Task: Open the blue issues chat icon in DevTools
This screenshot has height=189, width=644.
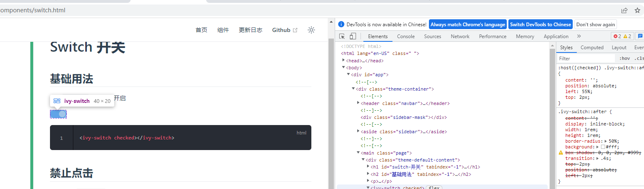Action: (640, 36)
